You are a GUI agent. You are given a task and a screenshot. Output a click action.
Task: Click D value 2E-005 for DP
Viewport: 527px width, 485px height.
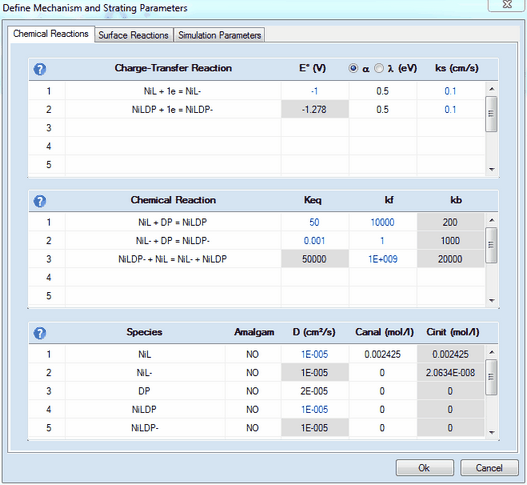(x=315, y=391)
